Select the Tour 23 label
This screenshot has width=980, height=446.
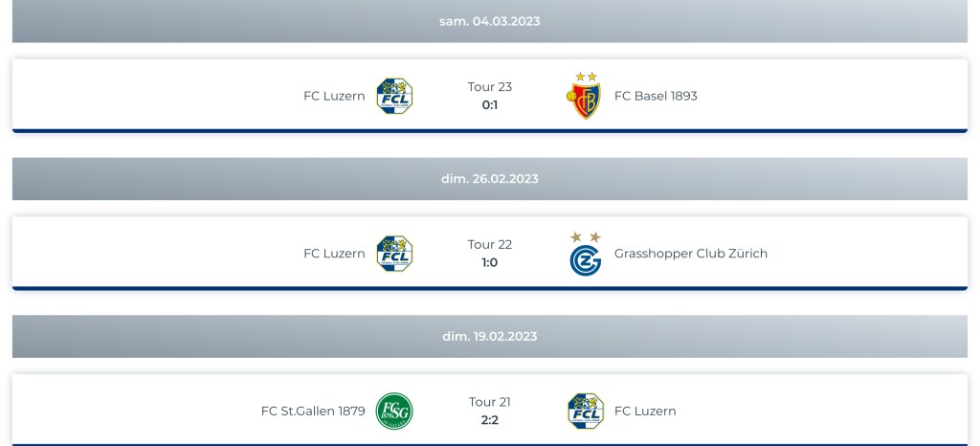(x=490, y=87)
